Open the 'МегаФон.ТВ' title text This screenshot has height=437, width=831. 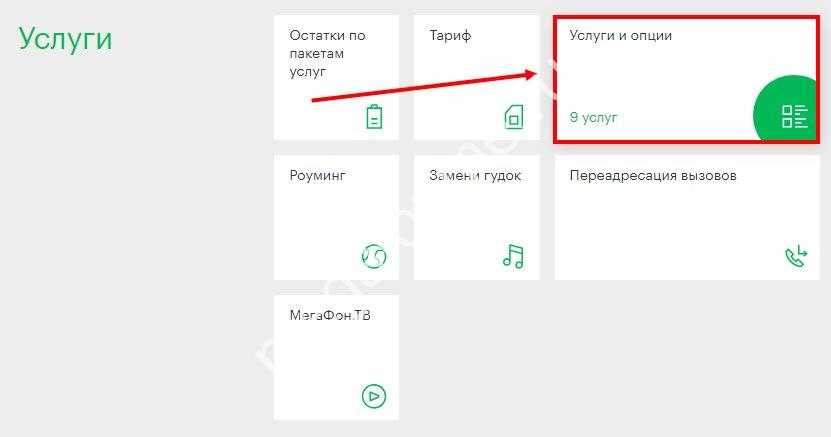330,315
